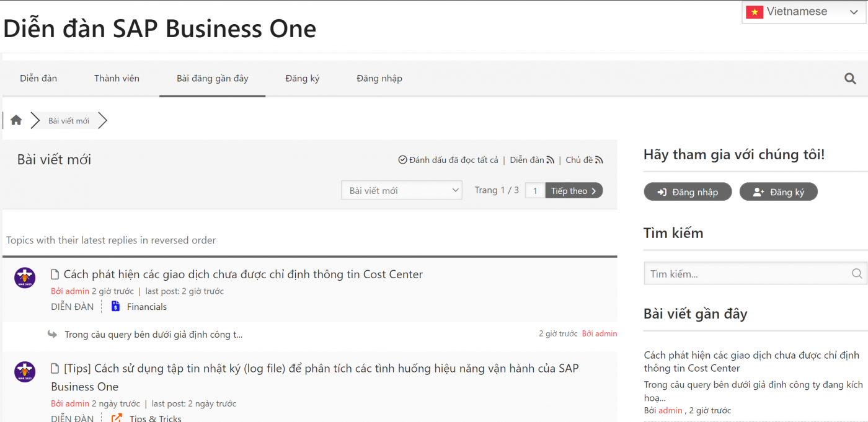Image resolution: width=868 pixels, height=422 pixels.
Task: Open the Diễn đàn RSS feed icon
Action: click(551, 160)
